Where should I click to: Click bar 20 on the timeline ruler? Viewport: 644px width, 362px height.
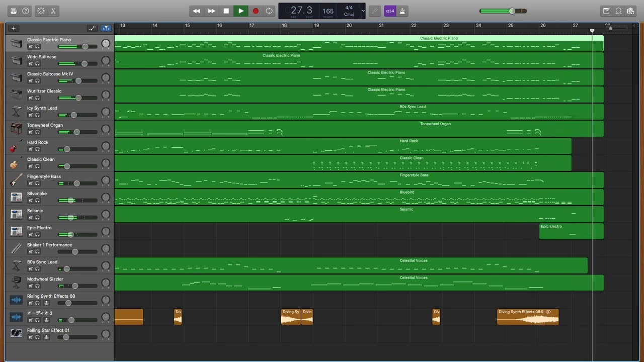click(x=349, y=25)
